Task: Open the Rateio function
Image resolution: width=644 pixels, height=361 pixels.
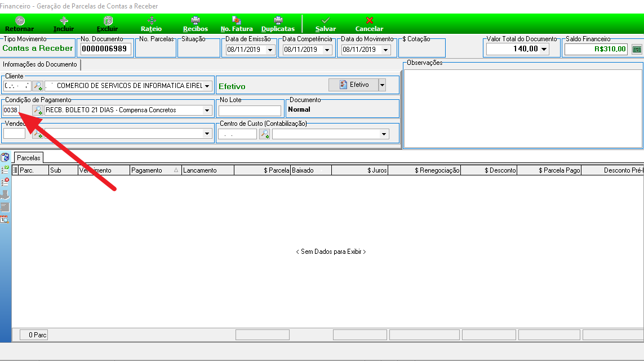Action: (x=151, y=24)
